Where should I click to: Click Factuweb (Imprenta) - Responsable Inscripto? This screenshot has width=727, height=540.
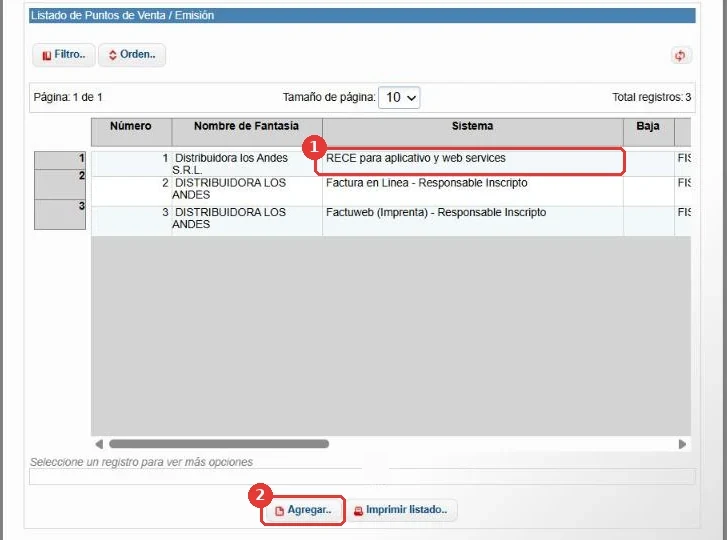[x=436, y=212]
